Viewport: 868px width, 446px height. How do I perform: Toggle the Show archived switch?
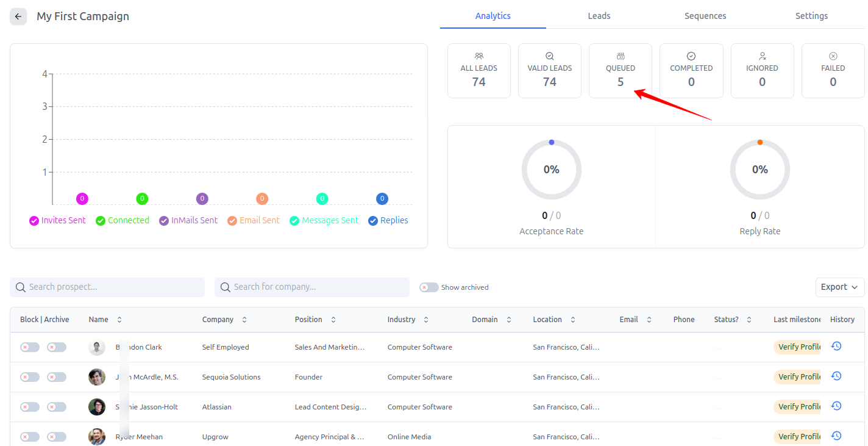point(429,287)
